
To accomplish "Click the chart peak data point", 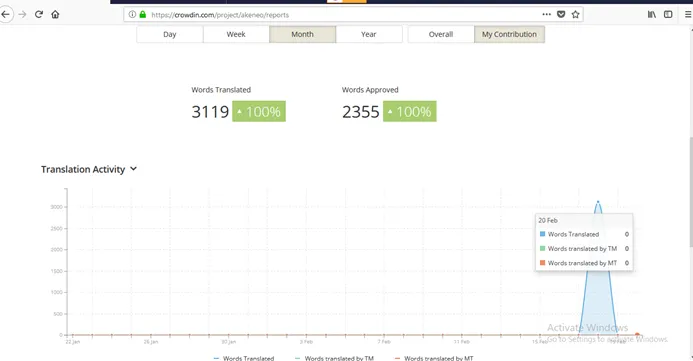I will point(598,202).
